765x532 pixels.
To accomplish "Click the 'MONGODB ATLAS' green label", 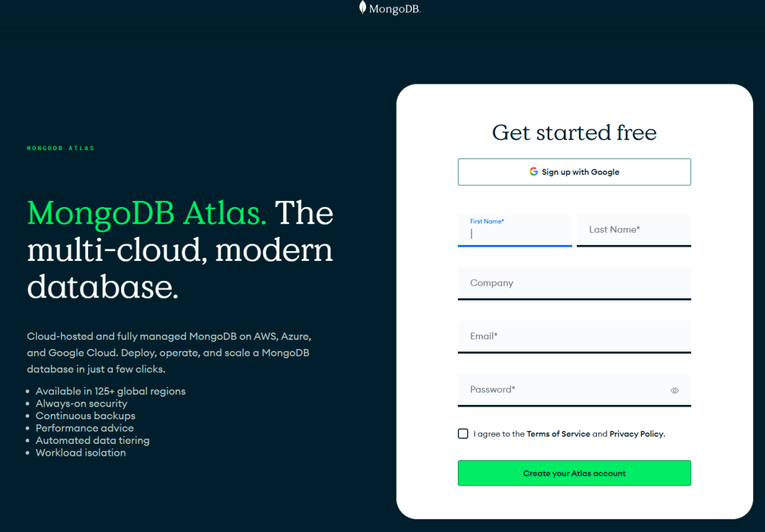I will 61,148.
